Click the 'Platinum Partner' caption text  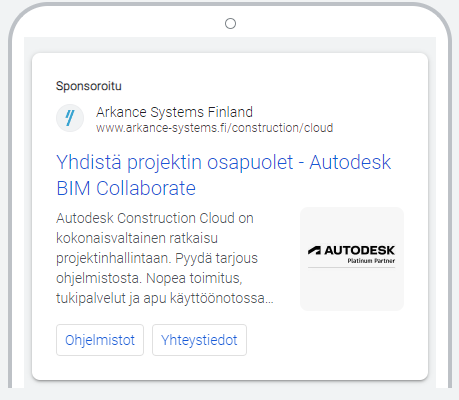371,261
